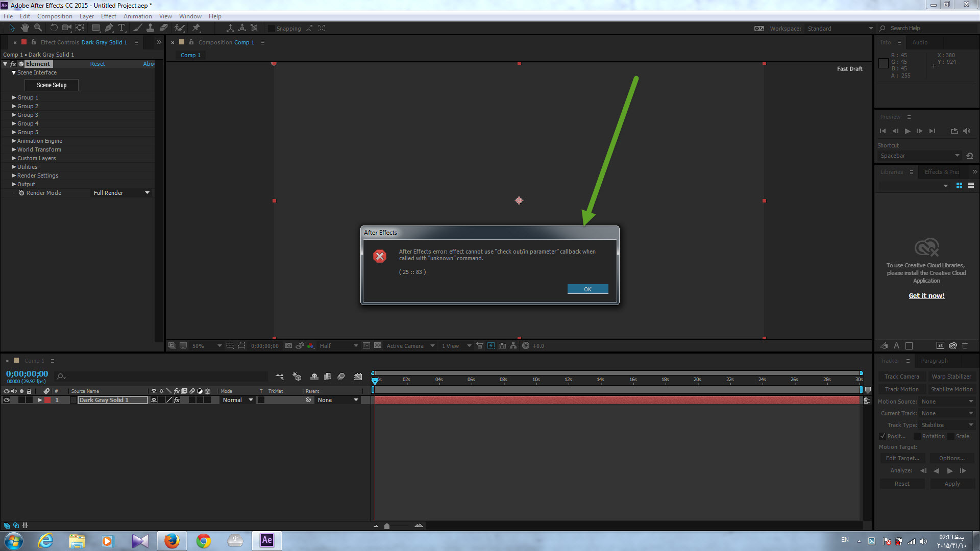
Task: Select the Horizontal Type tool
Action: tap(121, 28)
